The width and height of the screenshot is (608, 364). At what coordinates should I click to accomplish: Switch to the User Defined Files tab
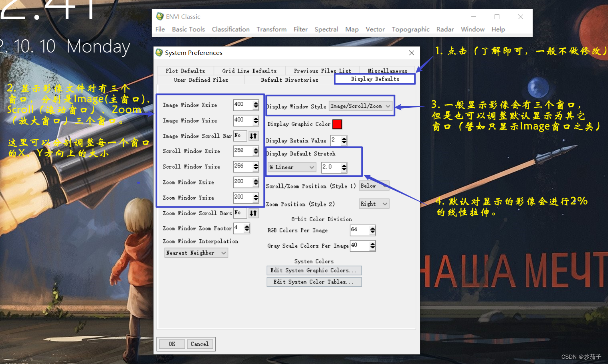[x=201, y=80]
